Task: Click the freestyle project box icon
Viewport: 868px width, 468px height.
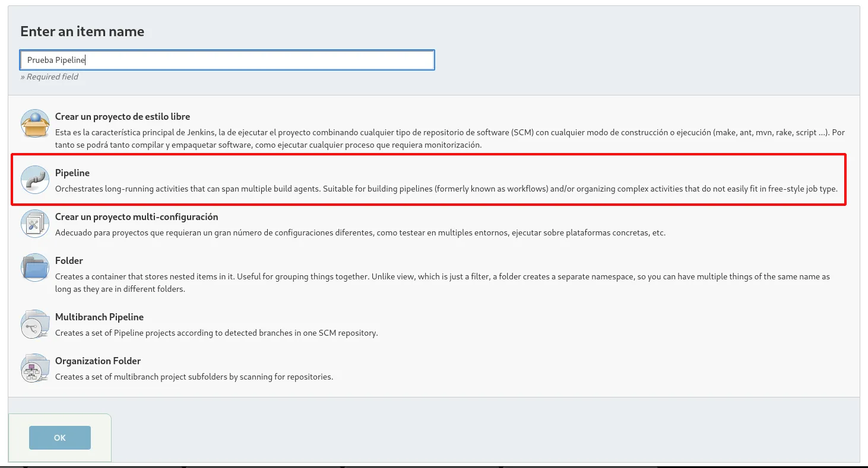Action: coord(34,123)
